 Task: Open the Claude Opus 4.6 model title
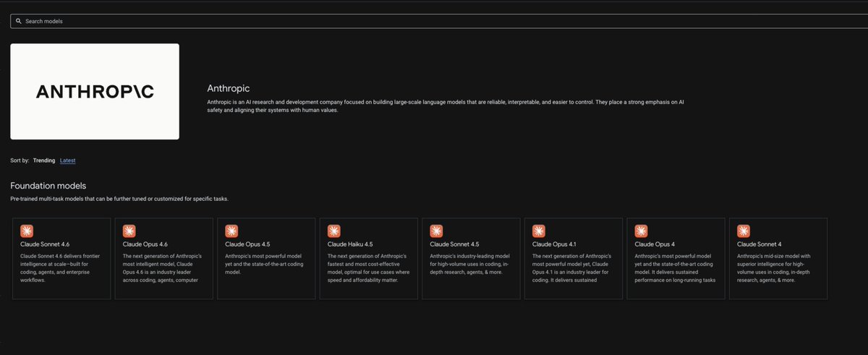tap(145, 245)
